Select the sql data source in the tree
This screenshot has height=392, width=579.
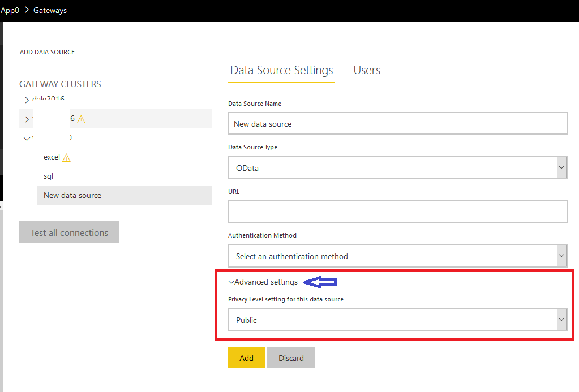click(48, 176)
